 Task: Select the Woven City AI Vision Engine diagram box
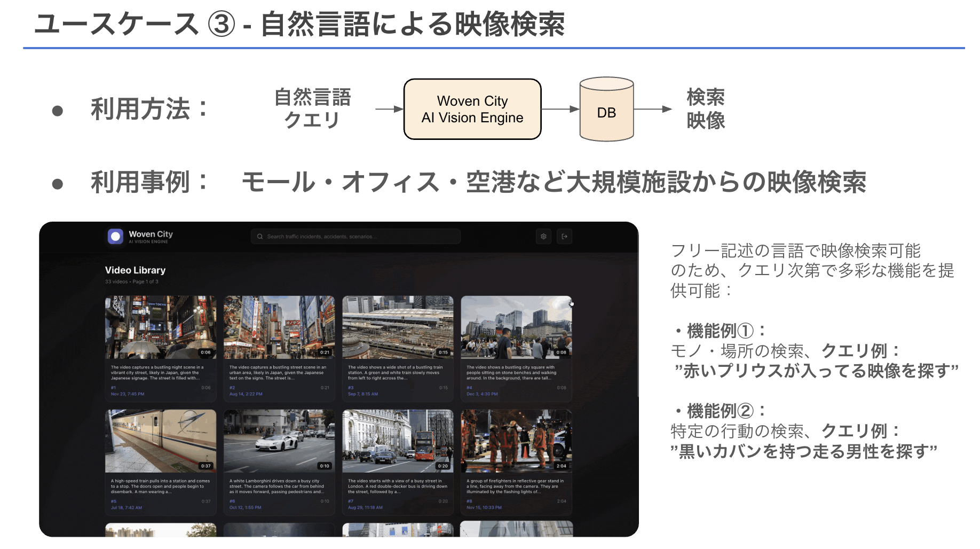(472, 109)
